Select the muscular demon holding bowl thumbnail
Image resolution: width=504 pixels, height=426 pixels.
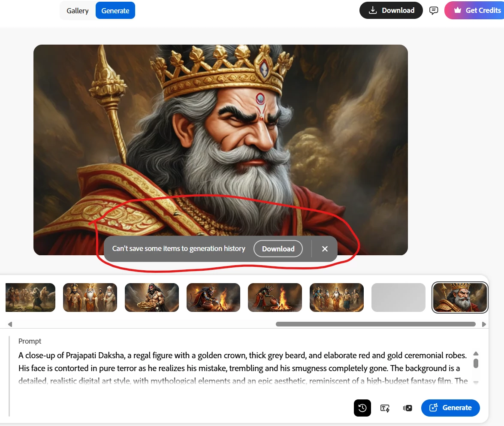[152, 297]
